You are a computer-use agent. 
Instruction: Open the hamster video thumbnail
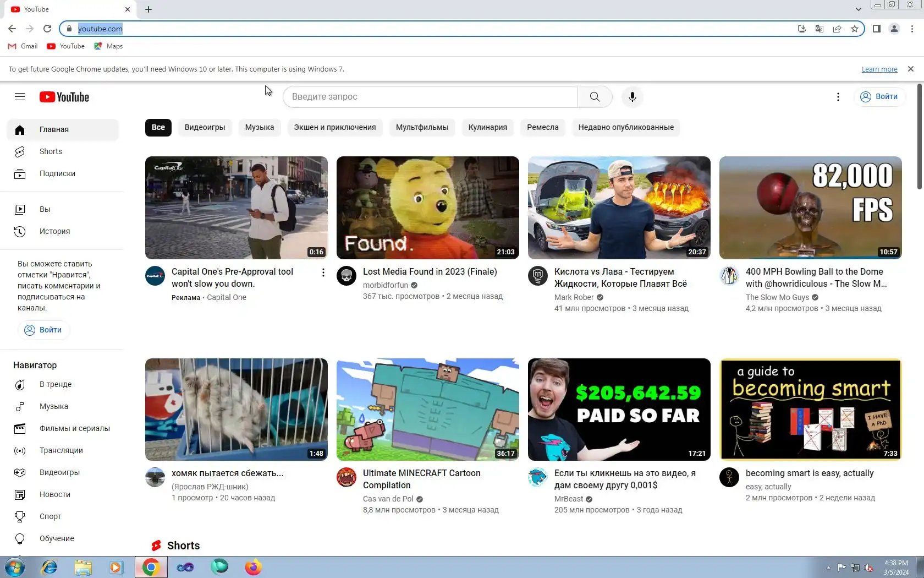[x=237, y=410]
